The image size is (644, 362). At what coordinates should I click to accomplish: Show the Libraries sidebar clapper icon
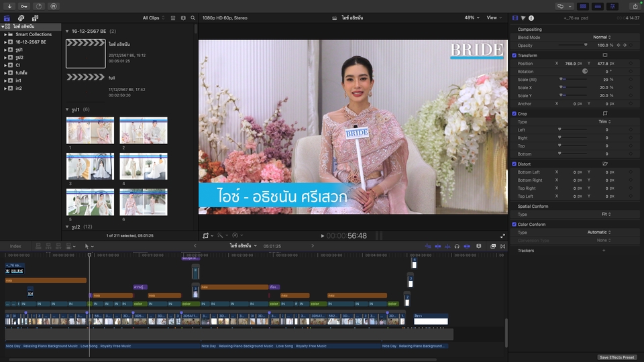point(7,18)
